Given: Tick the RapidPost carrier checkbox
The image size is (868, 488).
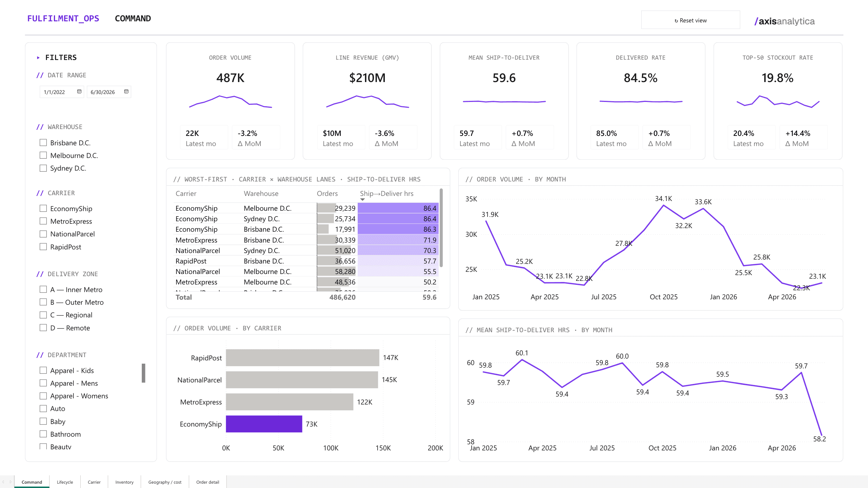Looking at the screenshot, I should [x=43, y=247].
